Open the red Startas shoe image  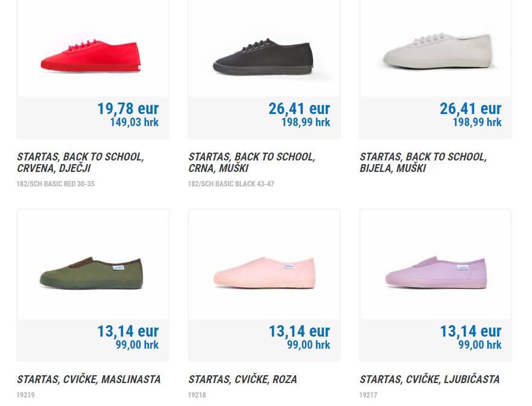pyautogui.click(x=90, y=56)
